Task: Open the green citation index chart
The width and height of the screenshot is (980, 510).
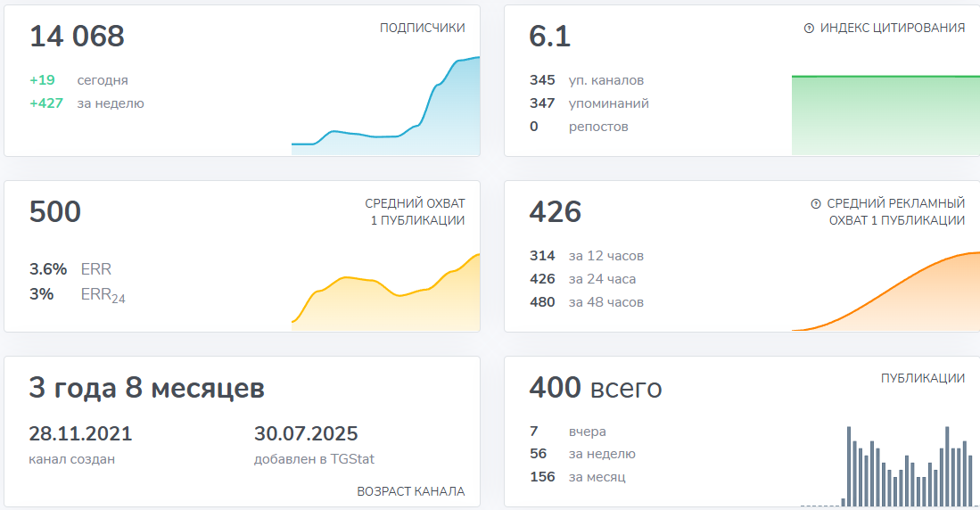Action: point(885,115)
